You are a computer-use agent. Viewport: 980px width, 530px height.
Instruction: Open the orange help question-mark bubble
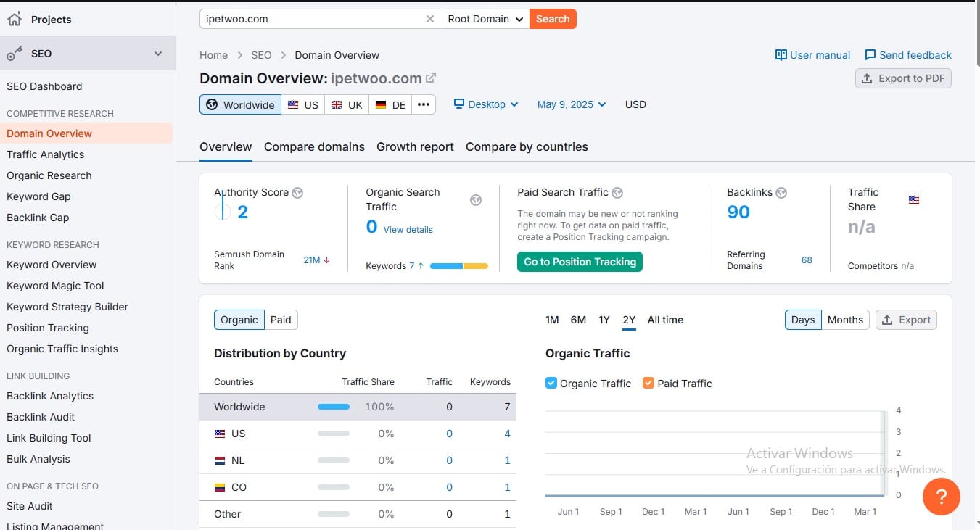pyautogui.click(x=942, y=497)
